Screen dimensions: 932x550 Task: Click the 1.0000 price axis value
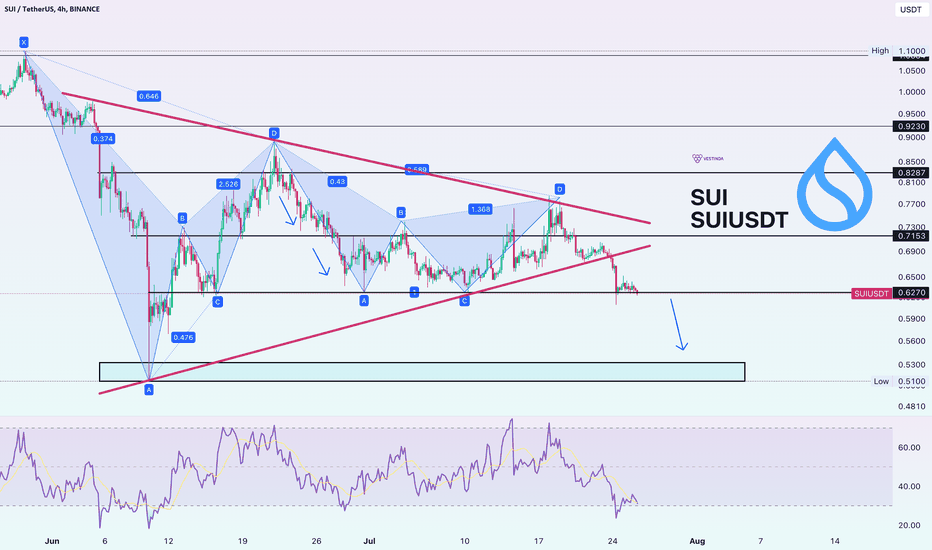[x=912, y=92]
